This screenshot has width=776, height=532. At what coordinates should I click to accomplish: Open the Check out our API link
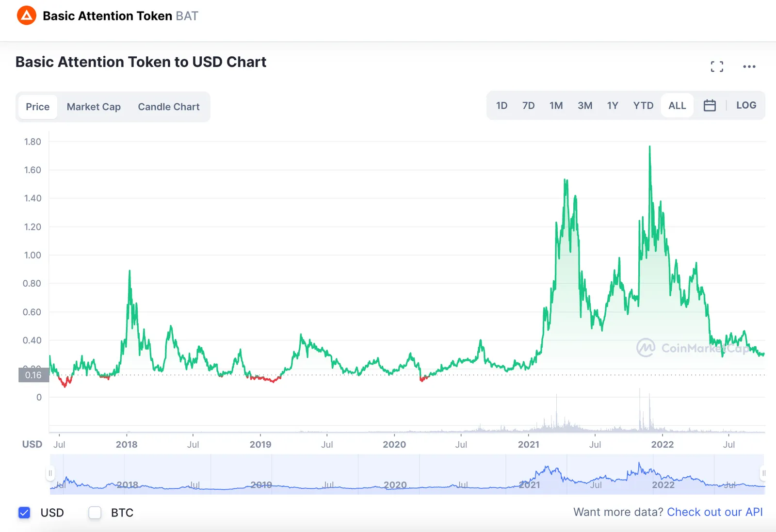click(715, 512)
